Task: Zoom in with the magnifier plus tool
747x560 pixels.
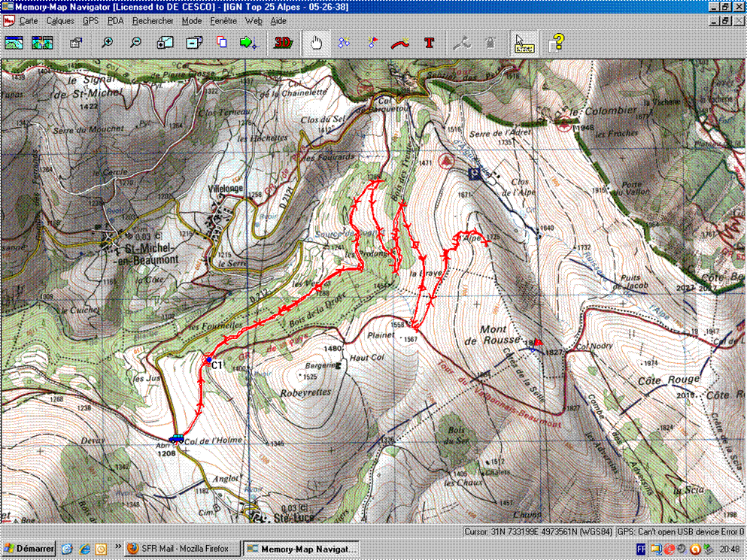Action: tap(108, 43)
